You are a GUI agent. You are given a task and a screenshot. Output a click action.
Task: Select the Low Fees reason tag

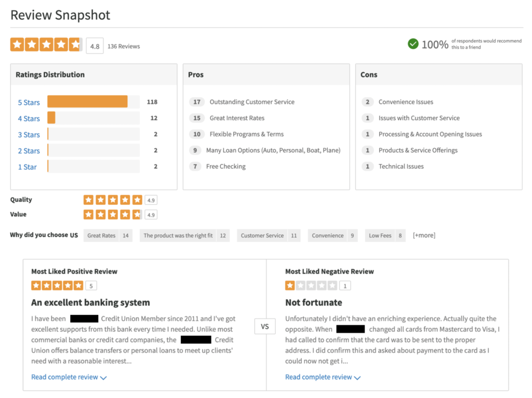tap(380, 235)
